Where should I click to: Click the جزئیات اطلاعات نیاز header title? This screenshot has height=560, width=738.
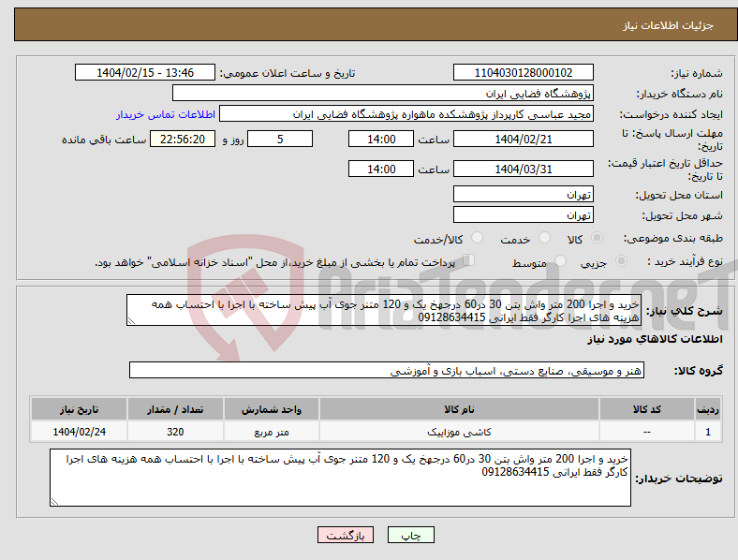tap(669, 25)
